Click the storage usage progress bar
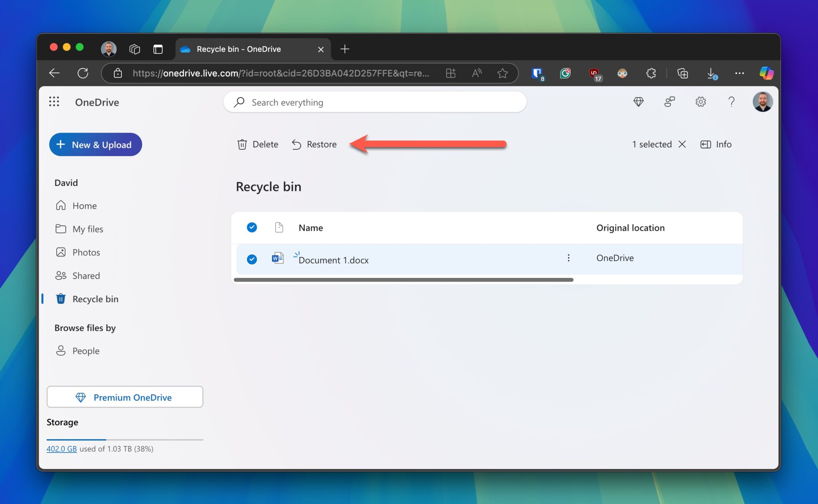The image size is (818, 504). 125,439
